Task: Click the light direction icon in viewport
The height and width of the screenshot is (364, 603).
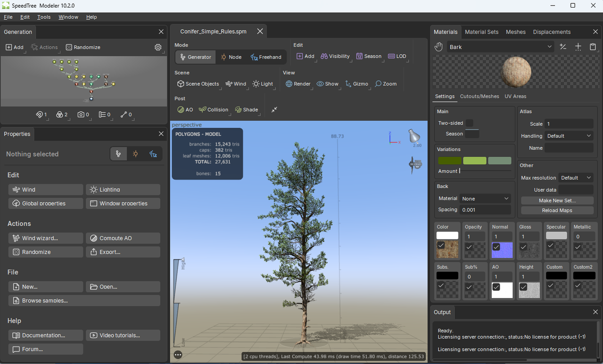Action: pos(414,136)
